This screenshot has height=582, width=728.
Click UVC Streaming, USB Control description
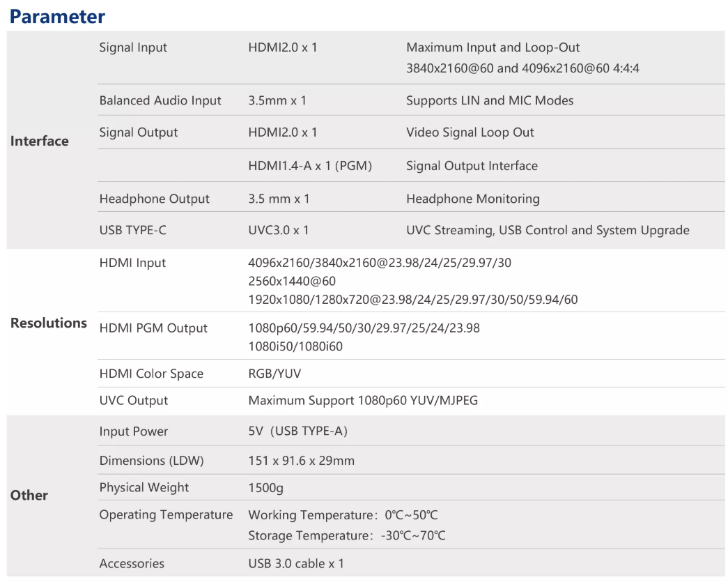548,230
